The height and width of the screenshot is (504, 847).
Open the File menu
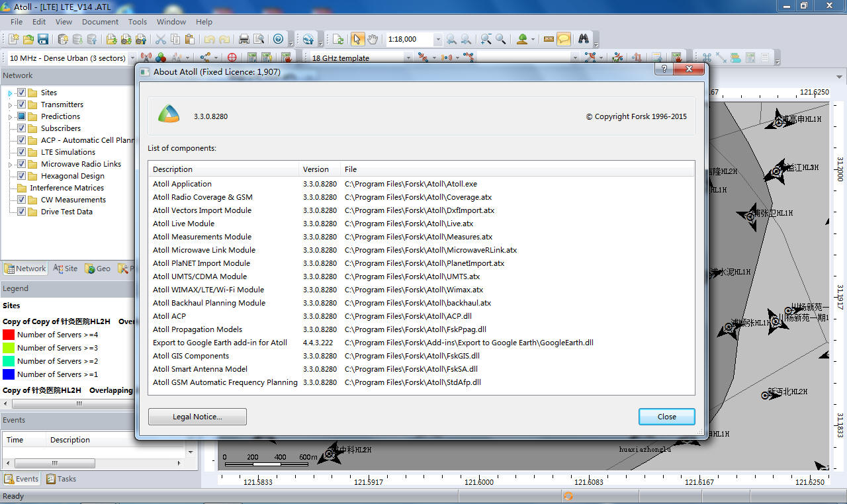tap(17, 22)
